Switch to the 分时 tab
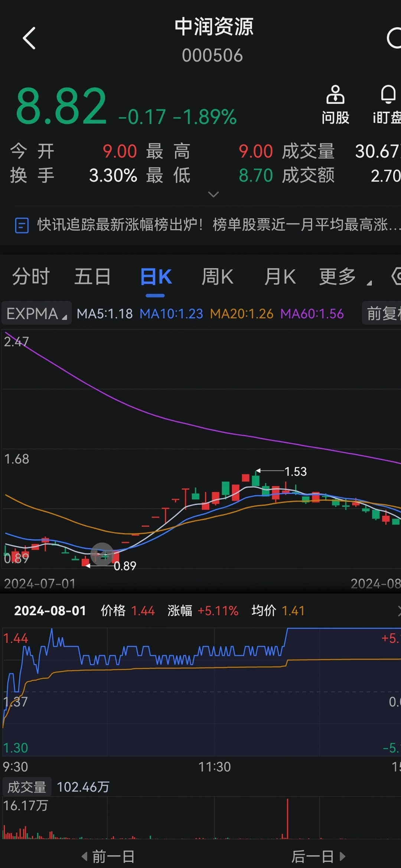The height and width of the screenshot is (868, 401). click(x=31, y=277)
